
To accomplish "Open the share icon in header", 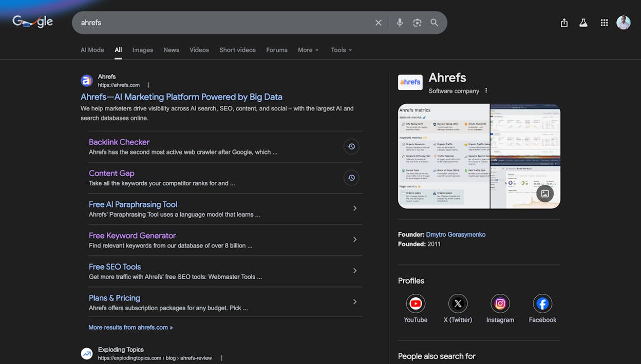I will click(x=564, y=23).
